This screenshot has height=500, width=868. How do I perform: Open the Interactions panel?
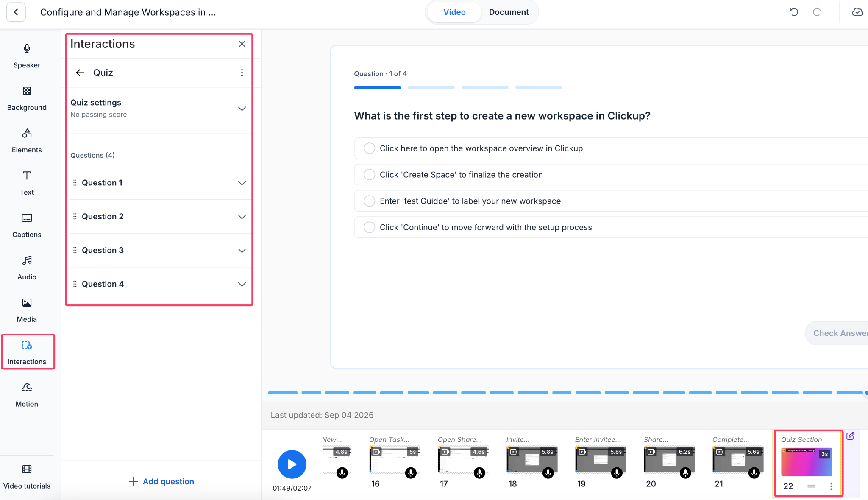(27, 353)
